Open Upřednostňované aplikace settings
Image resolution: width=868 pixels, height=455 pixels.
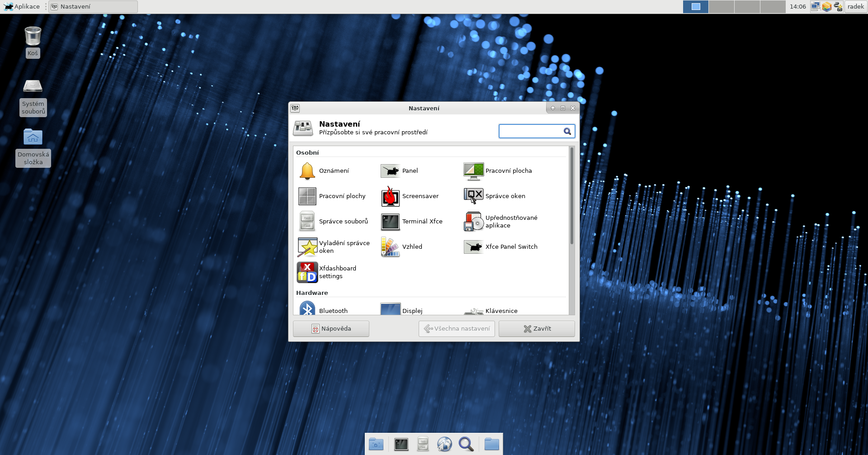click(x=500, y=222)
